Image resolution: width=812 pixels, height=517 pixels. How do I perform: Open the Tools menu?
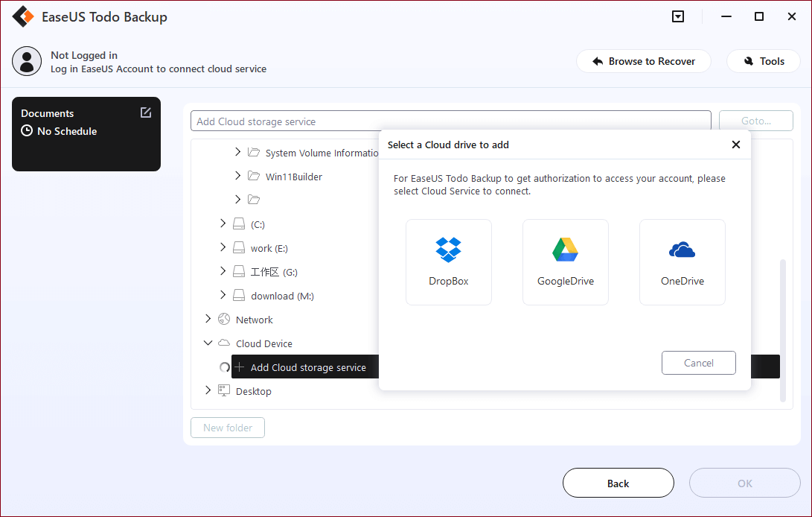click(x=763, y=61)
